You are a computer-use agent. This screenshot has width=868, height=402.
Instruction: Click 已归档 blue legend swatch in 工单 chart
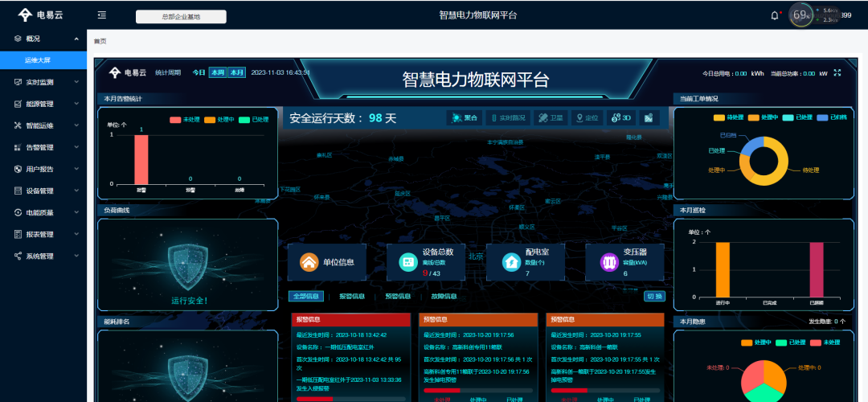coord(823,117)
